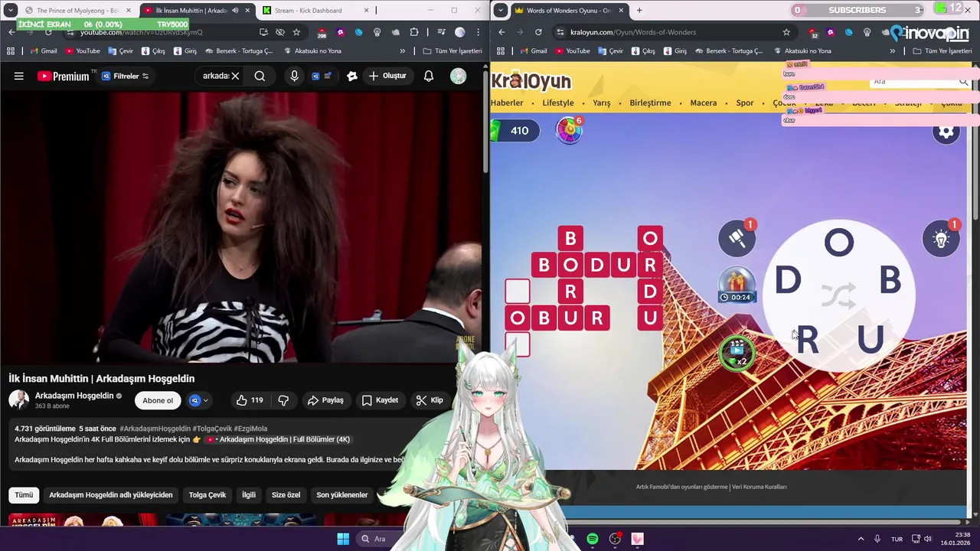The width and height of the screenshot is (980, 551).
Task: Open the gift box timer reward
Action: coord(737,285)
